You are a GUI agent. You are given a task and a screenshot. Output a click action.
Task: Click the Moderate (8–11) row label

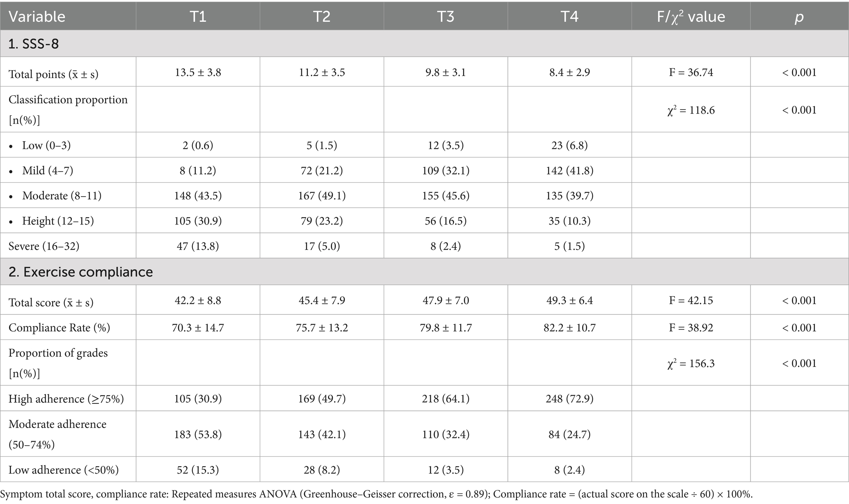pos(62,196)
